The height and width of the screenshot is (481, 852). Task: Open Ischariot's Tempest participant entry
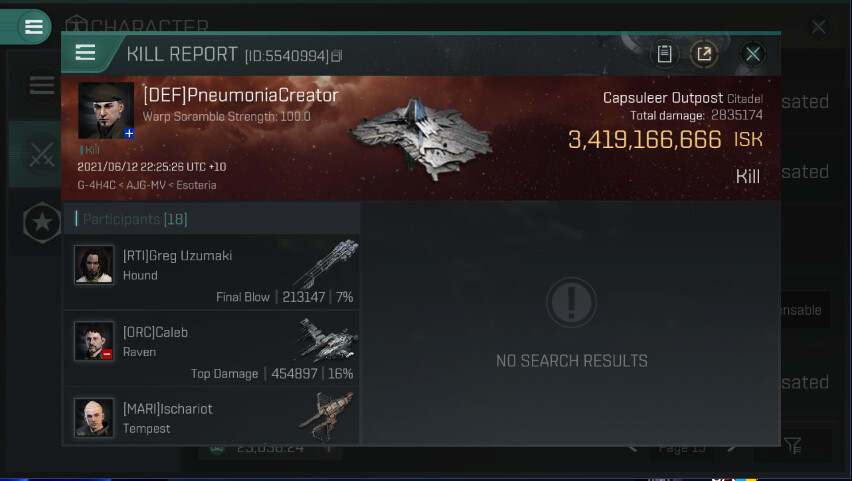(212, 416)
